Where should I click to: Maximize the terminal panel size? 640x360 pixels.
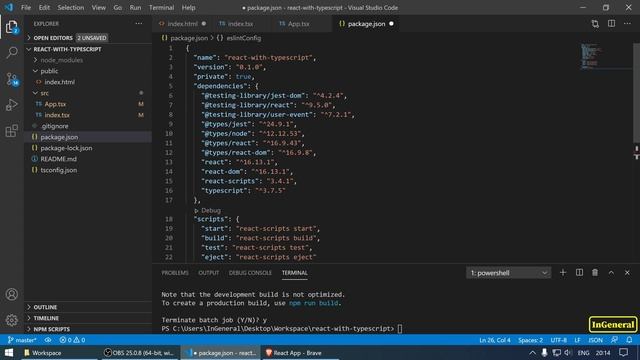611,273
